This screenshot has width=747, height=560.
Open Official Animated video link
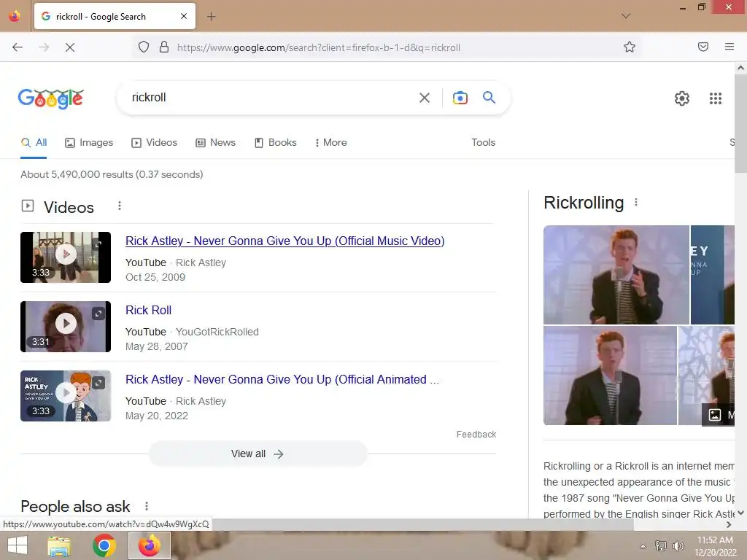pyautogui.click(x=282, y=379)
